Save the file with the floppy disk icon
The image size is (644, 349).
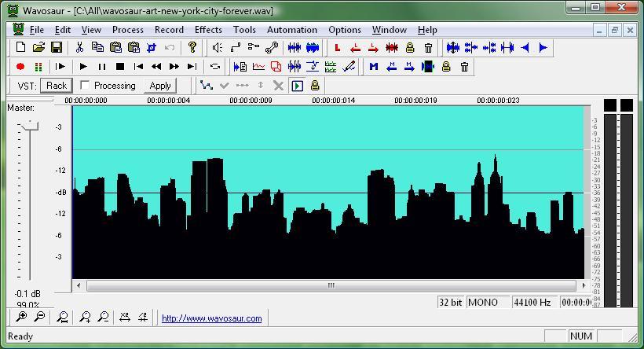click(57, 47)
